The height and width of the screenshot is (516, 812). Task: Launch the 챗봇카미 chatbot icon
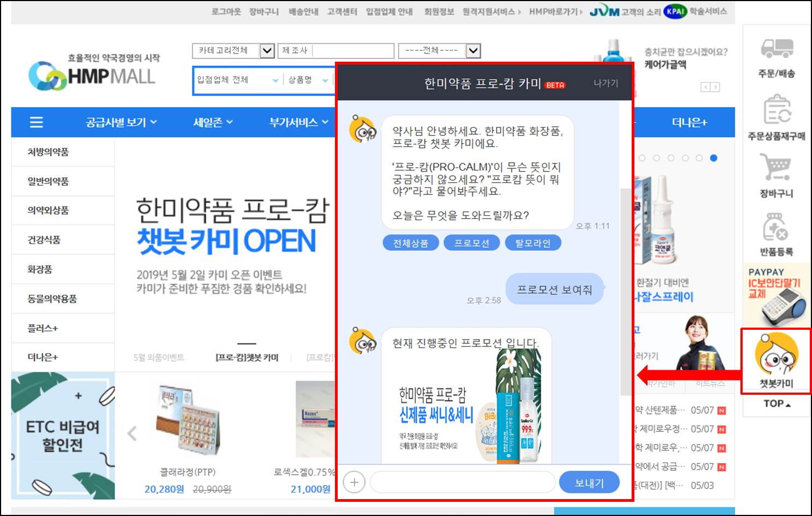tap(776, 360)
